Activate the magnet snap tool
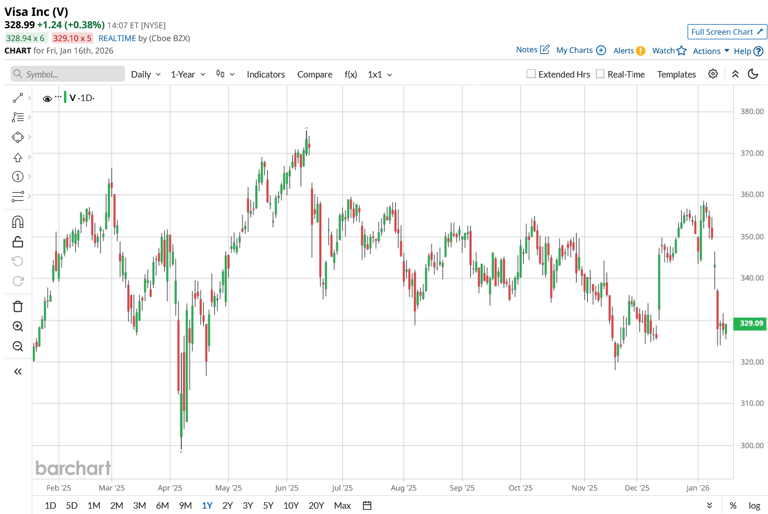The height and width of the screenshot is (514, 768). 17,222
